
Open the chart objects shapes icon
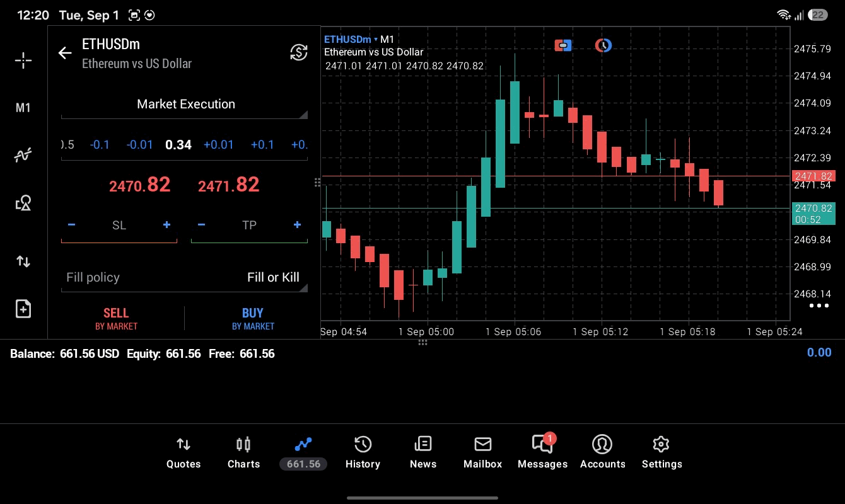(x=23, y=203)
